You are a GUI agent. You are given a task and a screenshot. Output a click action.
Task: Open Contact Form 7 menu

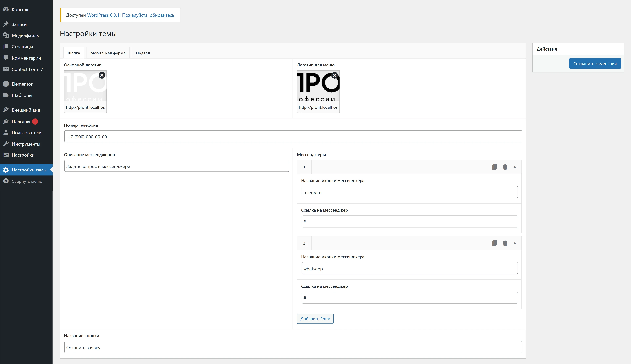(x=27, y=69)
